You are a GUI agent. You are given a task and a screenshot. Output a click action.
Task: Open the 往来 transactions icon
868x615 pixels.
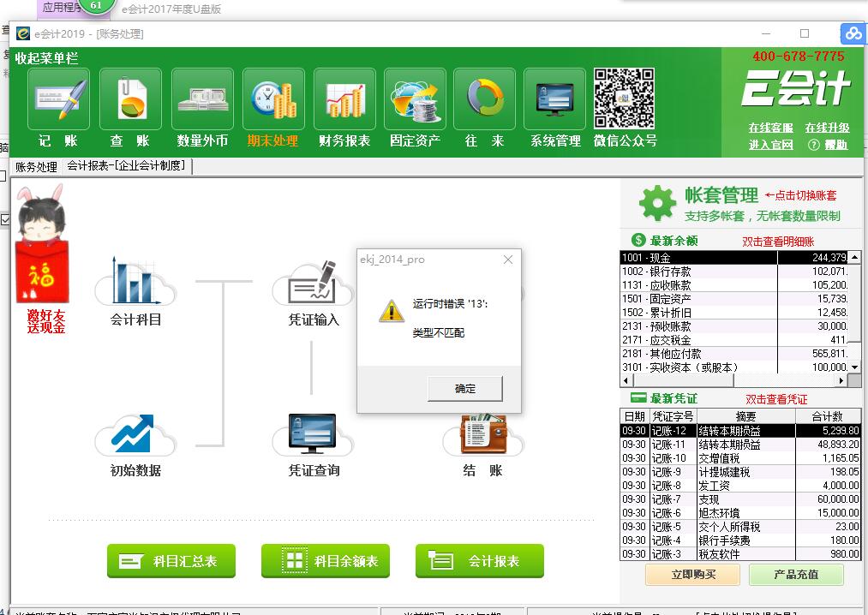[x=484, y=99]
